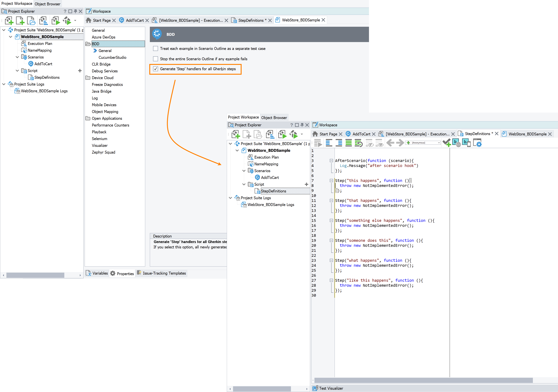The width and height of the screenshot is (558, 392).
Task: Open an existing item via the open-file icon
Action: pyautogui.click(x=31, y=21)
